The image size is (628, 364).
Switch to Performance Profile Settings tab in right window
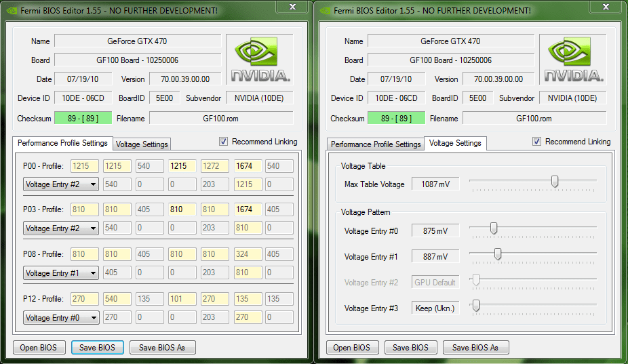point(376,144)
